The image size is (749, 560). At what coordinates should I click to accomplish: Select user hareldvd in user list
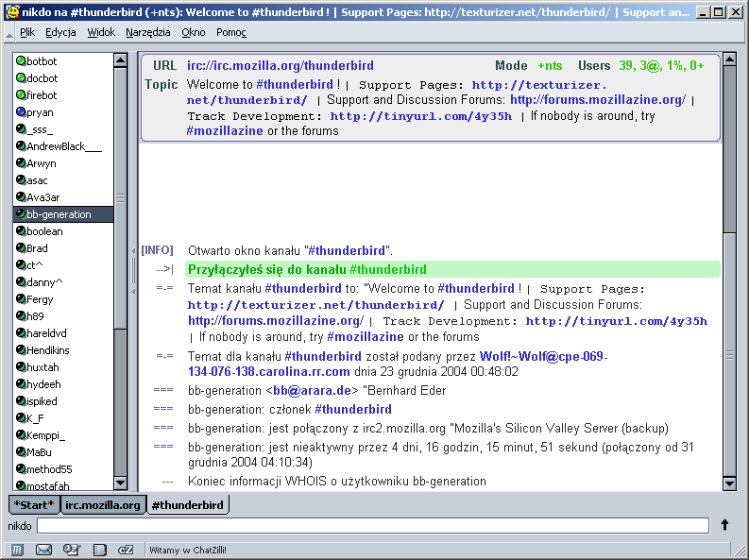[x=63, y=333]
